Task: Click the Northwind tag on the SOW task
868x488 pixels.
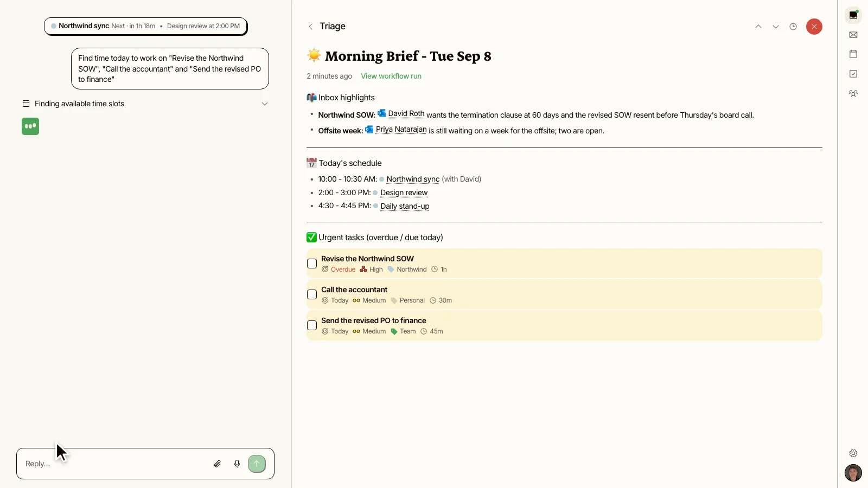Action: 407,269
